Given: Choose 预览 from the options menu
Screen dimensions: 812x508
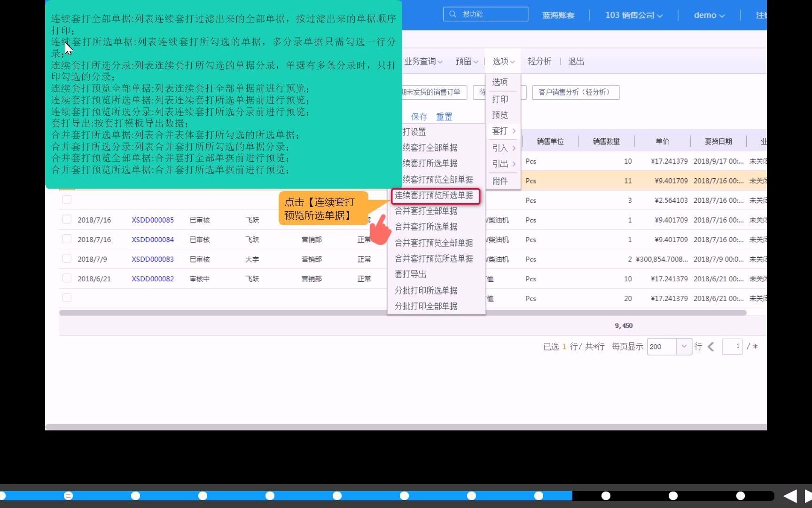Looking at the screenshot, I should 500,115.
